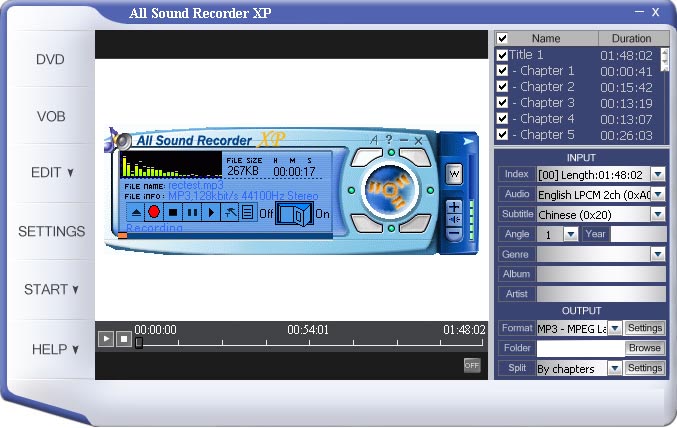Open the Format dropdown arrow

615,328
